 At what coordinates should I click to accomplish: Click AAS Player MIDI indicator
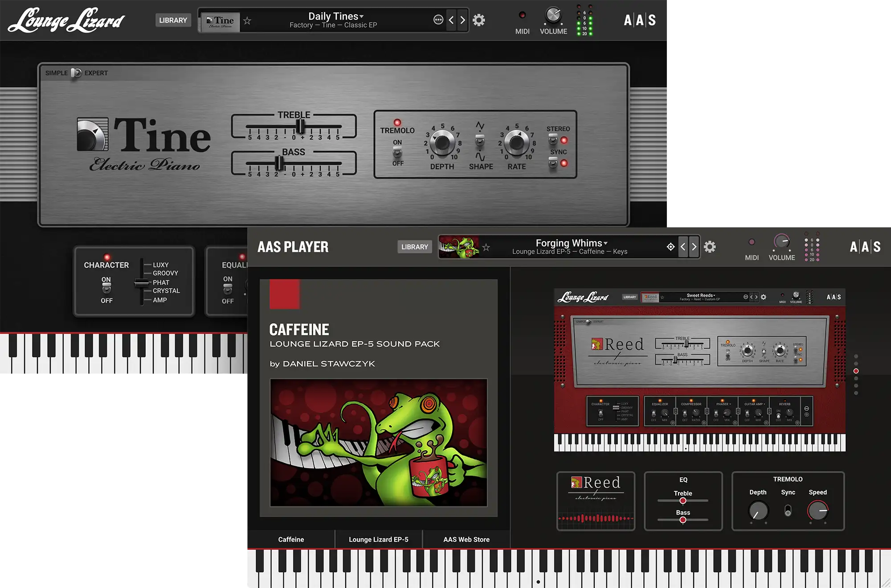coord(752,242)
